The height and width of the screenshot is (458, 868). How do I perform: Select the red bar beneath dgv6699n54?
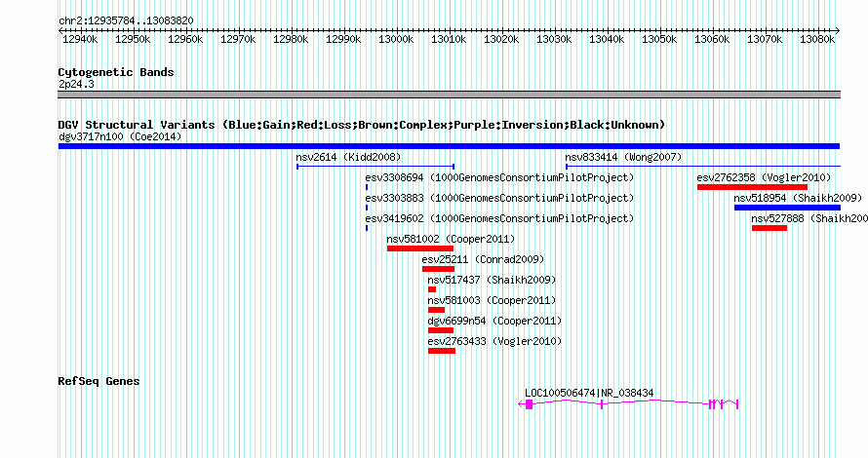tap(441, 330)
